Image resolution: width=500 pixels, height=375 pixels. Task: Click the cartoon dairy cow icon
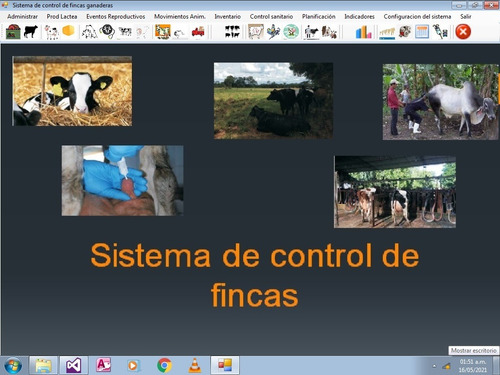point(52,32)
